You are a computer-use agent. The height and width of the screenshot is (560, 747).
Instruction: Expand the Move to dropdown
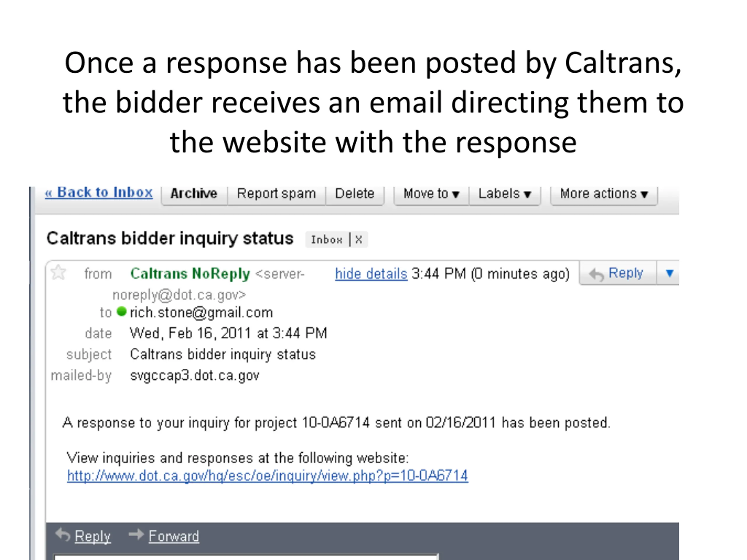tap(431, 194)
